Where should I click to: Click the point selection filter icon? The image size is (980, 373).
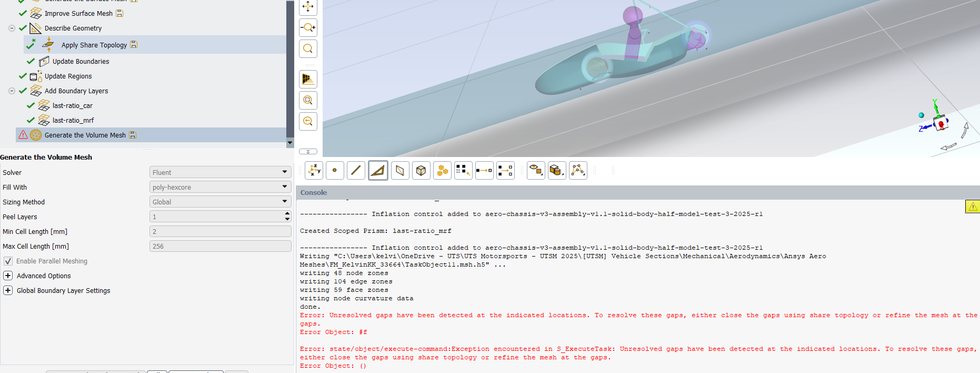(335, 171)
